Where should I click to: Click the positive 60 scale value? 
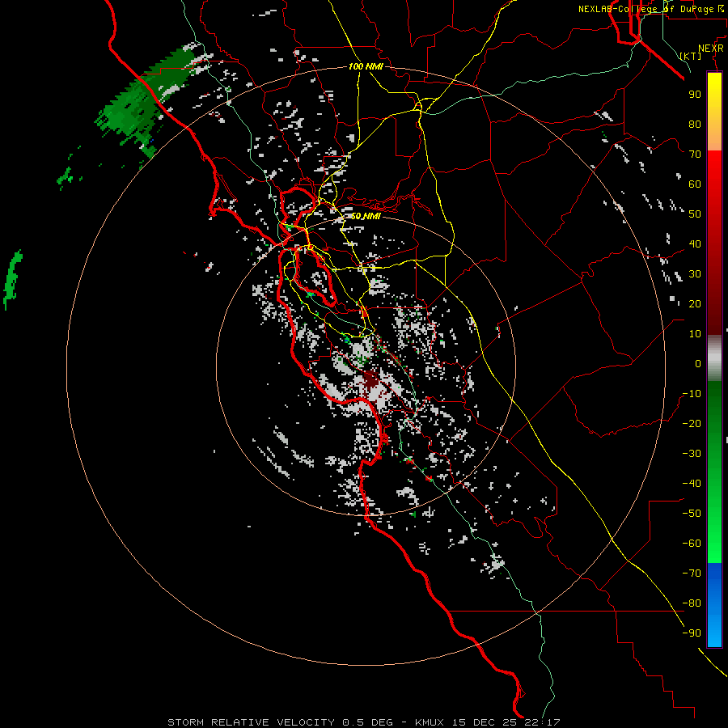(x=695, y=184)
